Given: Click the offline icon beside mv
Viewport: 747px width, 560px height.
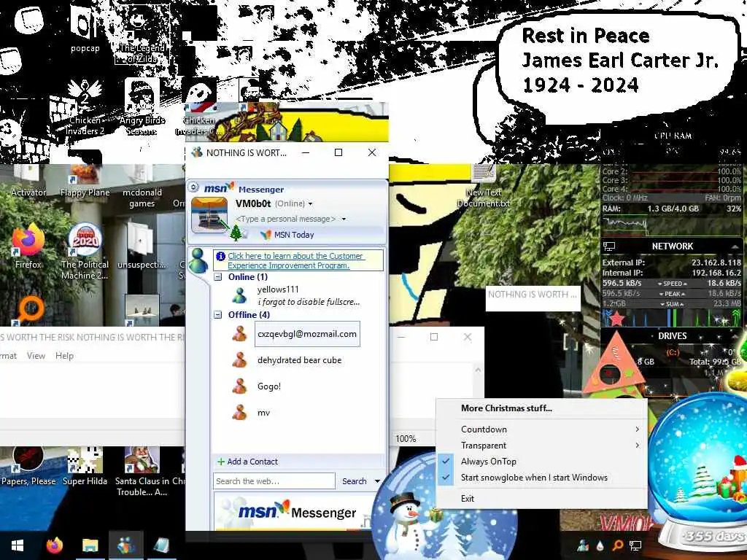Looking at the screenshot, I should pos(239,413).
